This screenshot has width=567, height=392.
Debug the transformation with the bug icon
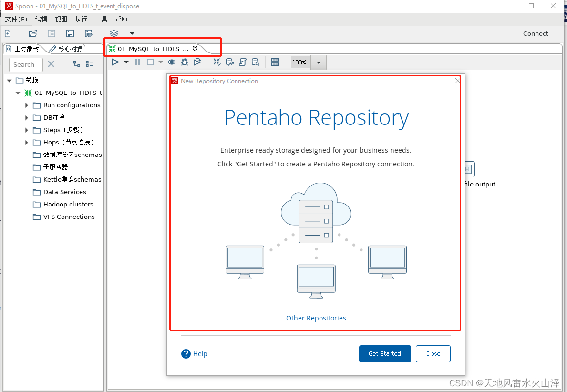tap(185, 62)
